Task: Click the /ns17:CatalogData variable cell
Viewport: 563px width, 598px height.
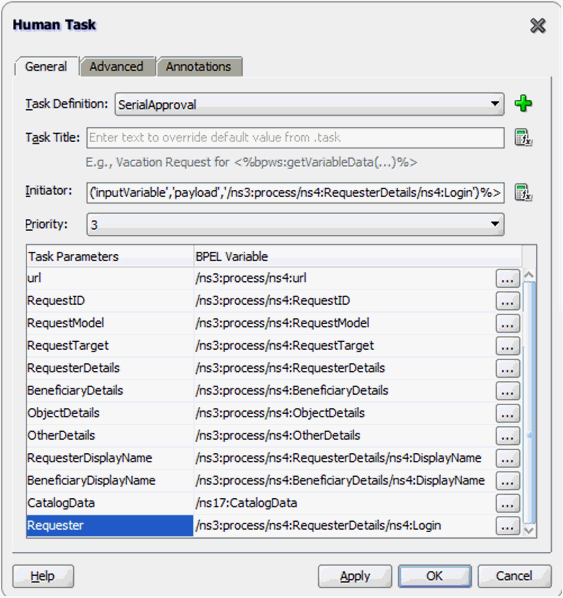Action: [x=344, y=503]
